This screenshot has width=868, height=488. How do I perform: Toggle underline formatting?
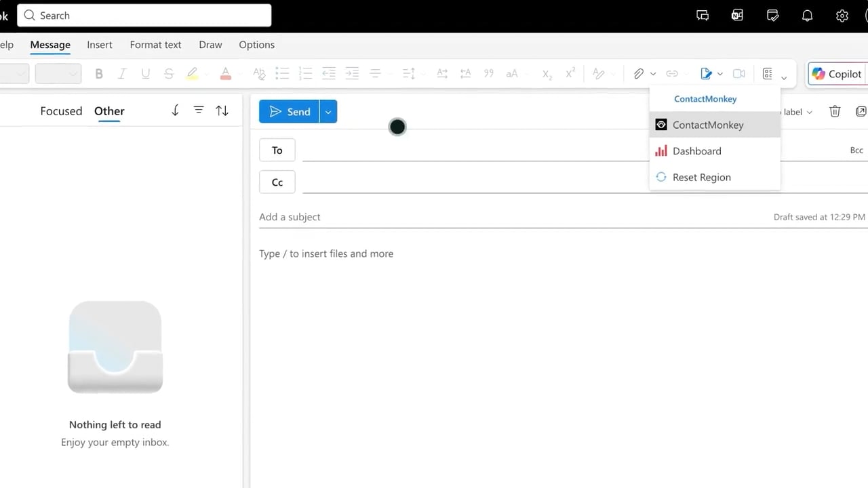pyautogui.click(x=145, y=74)
